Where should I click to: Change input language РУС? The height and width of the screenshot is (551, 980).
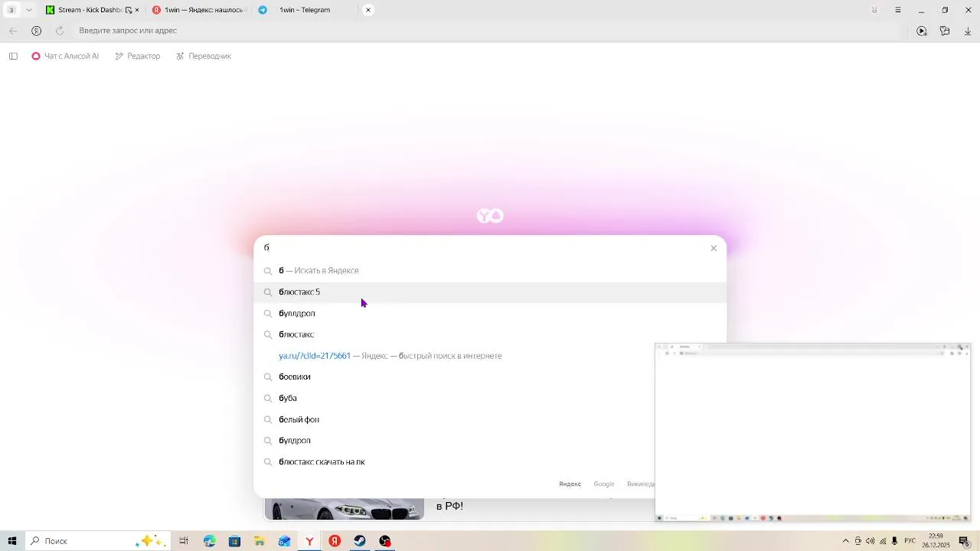tap(910, 541)
